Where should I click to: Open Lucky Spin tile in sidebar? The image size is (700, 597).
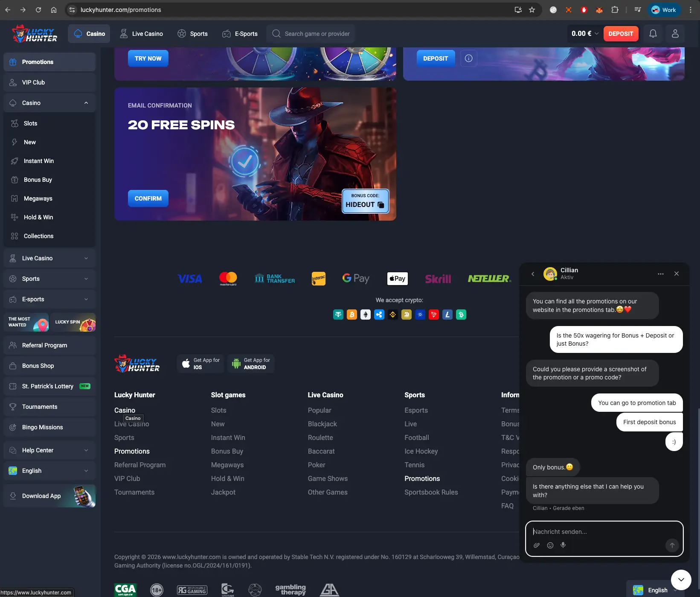[x=73, y=322]
